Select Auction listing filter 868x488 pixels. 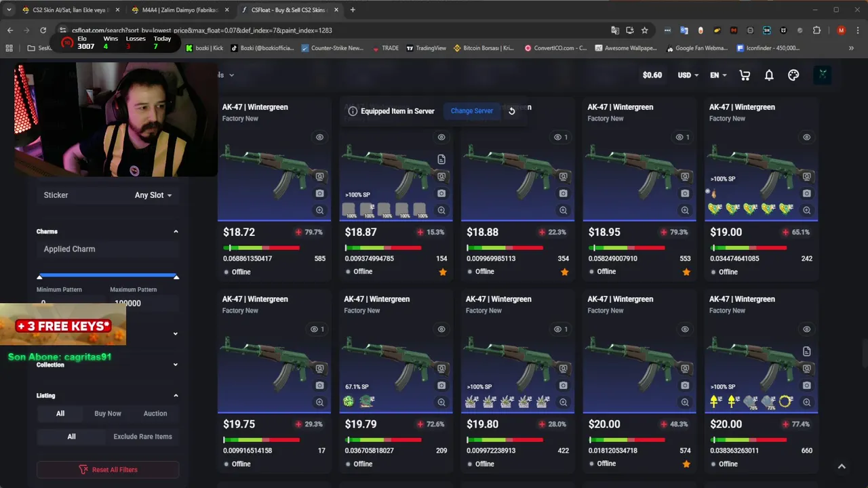click(x=155, y=413)
